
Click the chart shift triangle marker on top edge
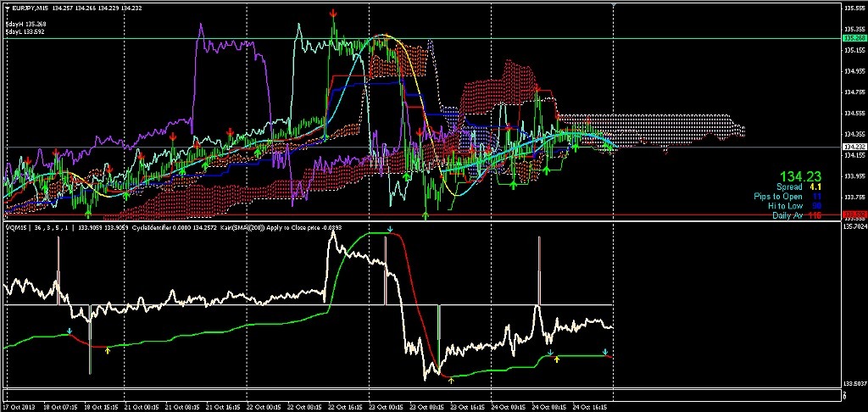[614, 4]
